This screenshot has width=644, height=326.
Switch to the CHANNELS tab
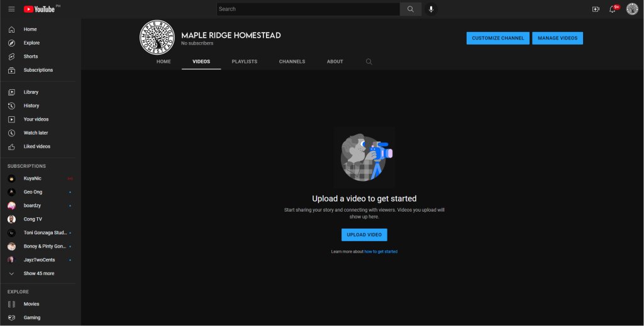click(x=292, y=62)
